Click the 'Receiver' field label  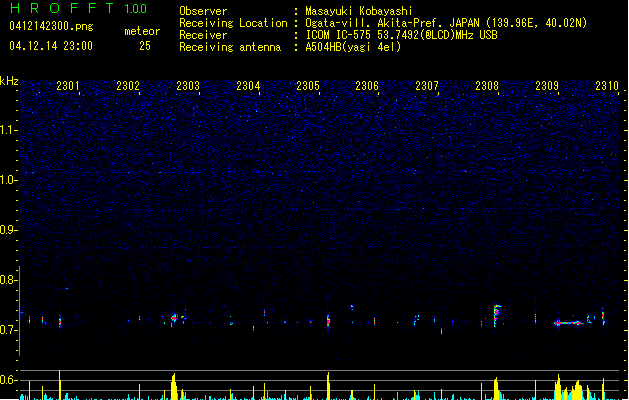click(203, 35)
